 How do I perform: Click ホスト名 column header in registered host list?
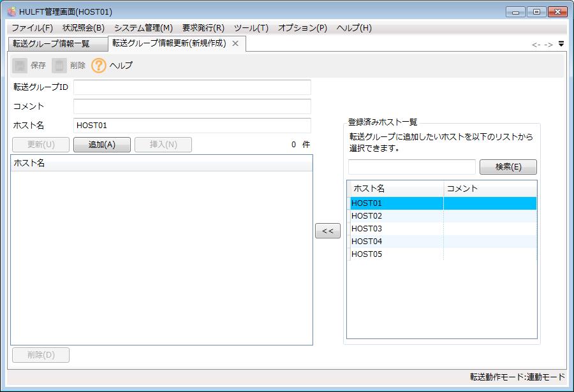coord(397,189)
